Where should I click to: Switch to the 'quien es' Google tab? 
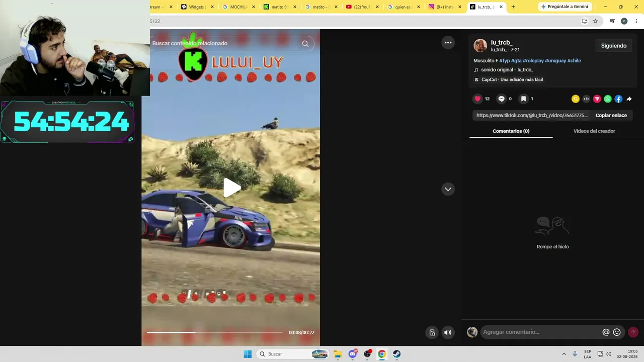[403, 7]
